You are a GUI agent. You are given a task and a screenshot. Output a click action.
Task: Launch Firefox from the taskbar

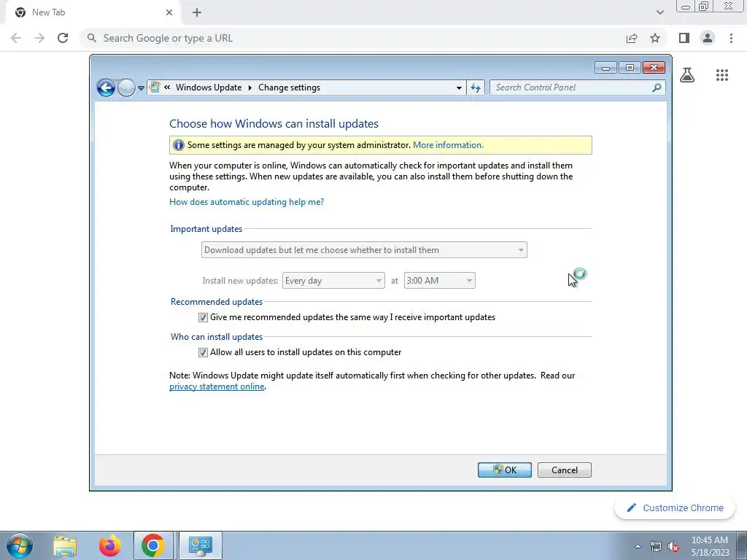point(110,546)
